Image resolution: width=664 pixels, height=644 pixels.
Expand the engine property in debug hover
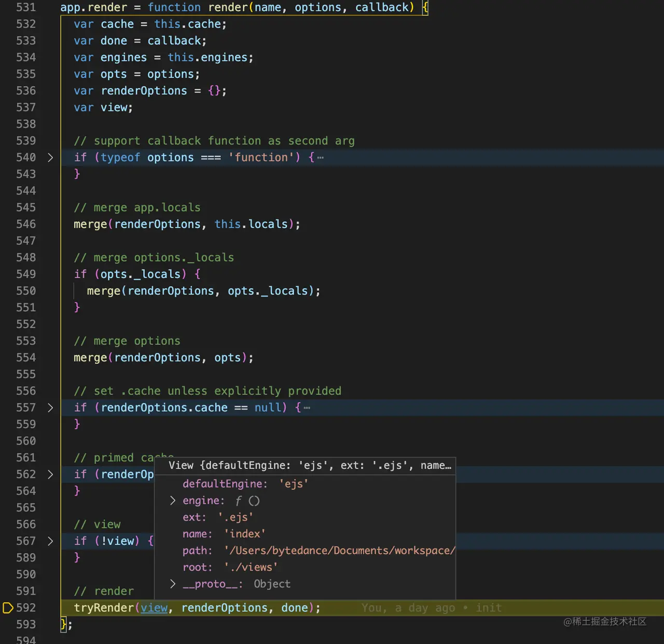pos(173,501)
